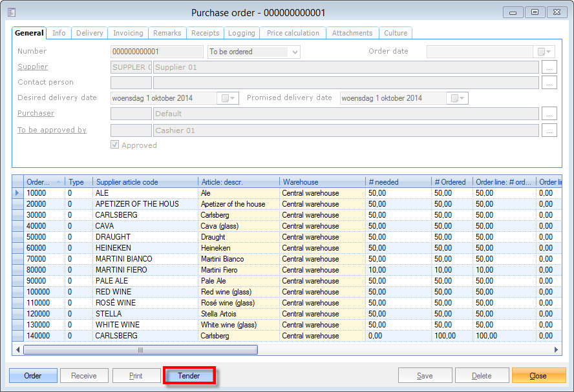This screenshot has width=574, height=392.
Task: Open the To be approved by lookup button
Action: tap(549, 130)
